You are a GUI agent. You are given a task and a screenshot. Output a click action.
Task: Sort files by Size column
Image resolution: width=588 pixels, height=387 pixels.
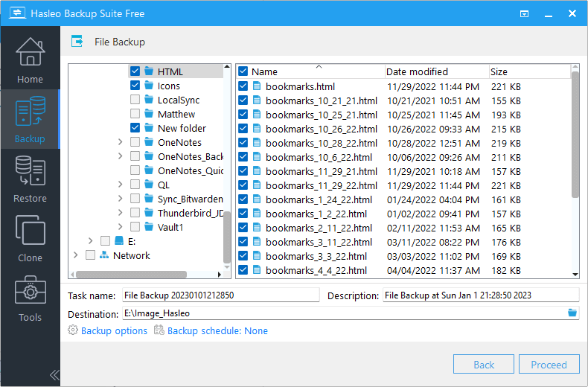(499, 71)
